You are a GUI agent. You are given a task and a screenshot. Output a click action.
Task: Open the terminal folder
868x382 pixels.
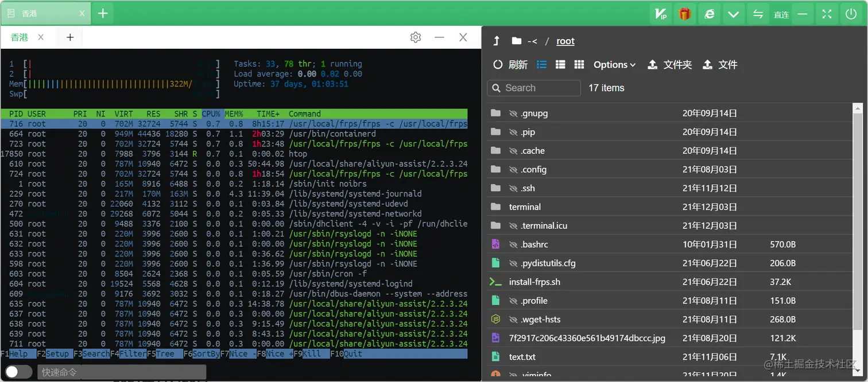pos(669,207)
